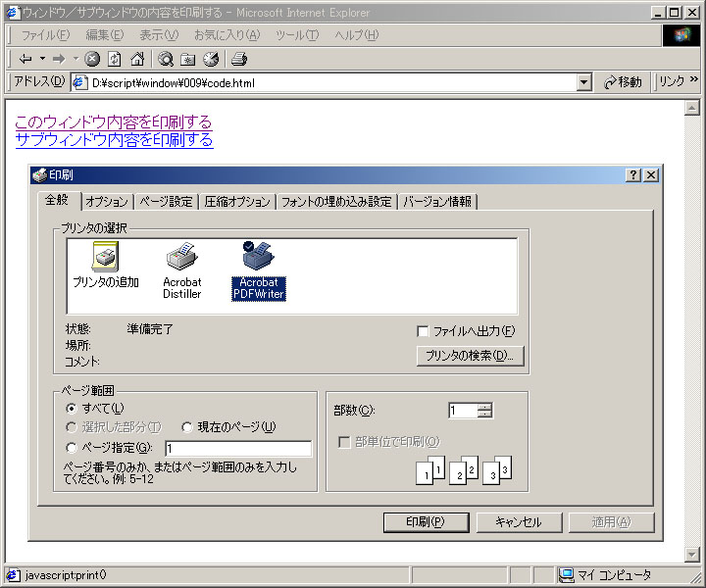Click the Print icon in IE toolbar
The image size is (706, 588).
(x=238, y=59)
